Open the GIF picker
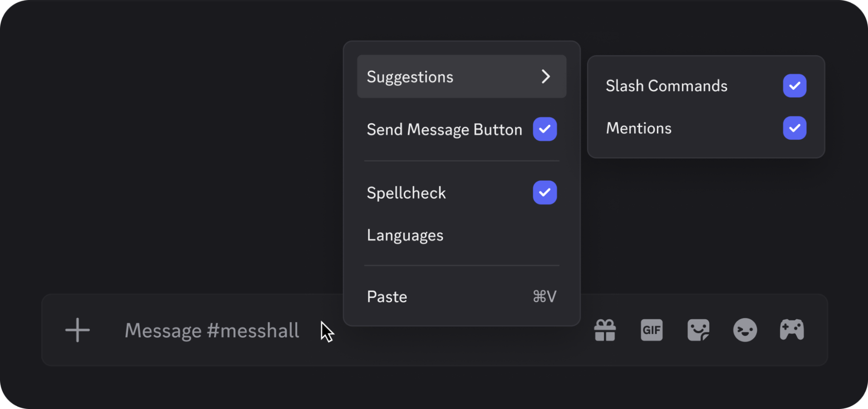This screenshot has height=409, width=868. (652, 330)
